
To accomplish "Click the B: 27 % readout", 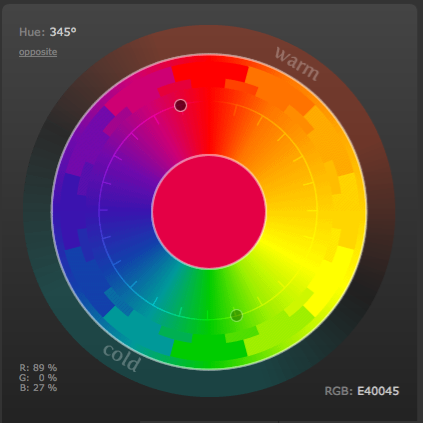I will (x=38, y=388).
